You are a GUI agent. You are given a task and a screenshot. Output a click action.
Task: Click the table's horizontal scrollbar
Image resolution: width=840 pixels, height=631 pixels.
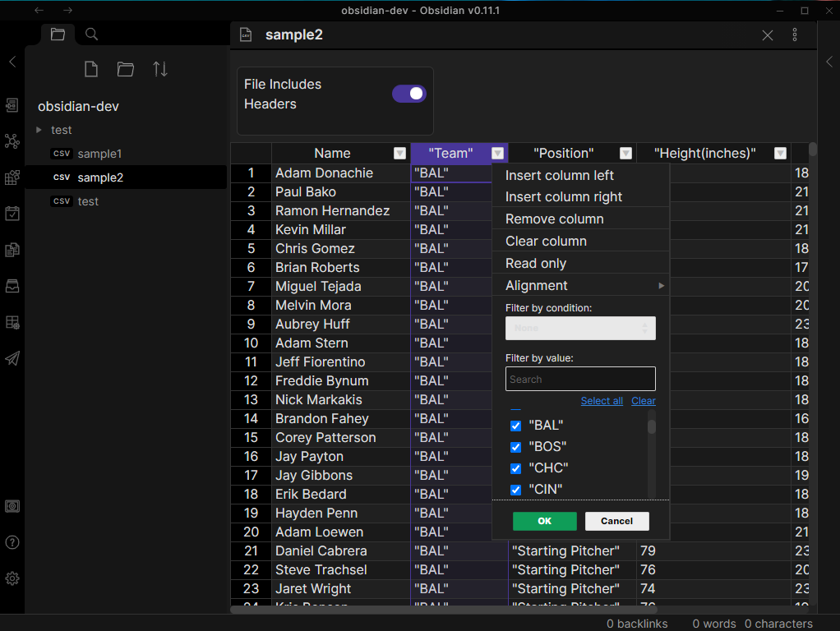point(444,610)
